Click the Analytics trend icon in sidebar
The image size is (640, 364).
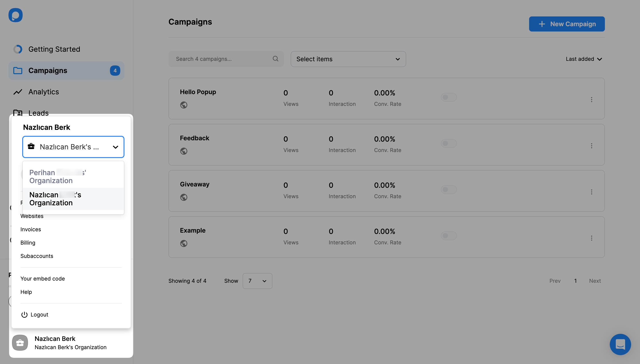(18, 92)
